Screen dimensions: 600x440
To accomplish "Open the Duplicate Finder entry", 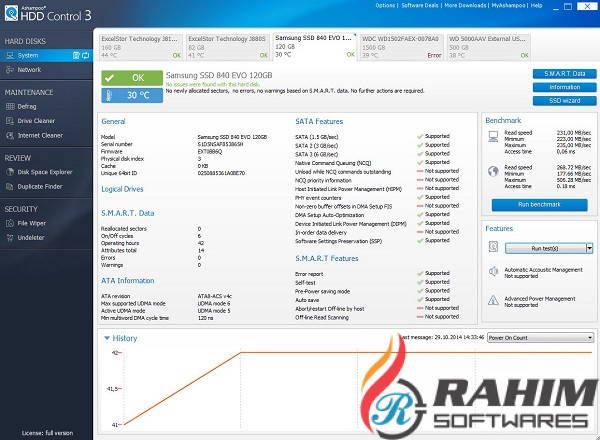I will [46, 187].
